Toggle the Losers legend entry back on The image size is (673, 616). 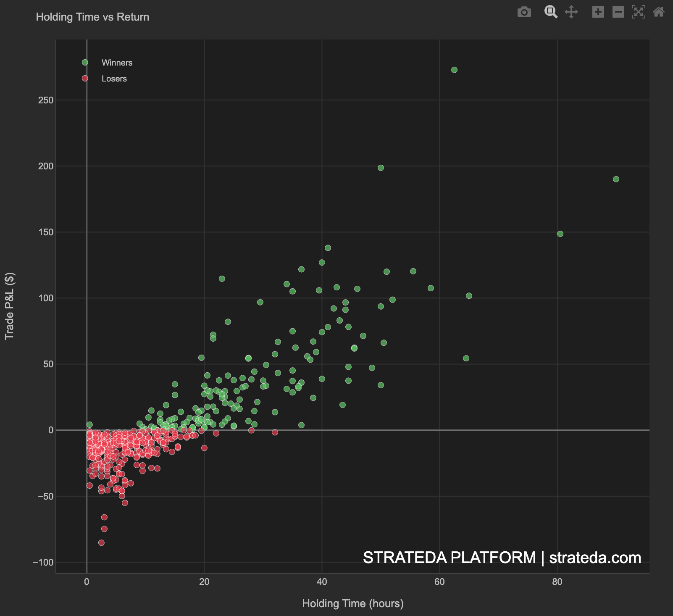click(114, 79)
